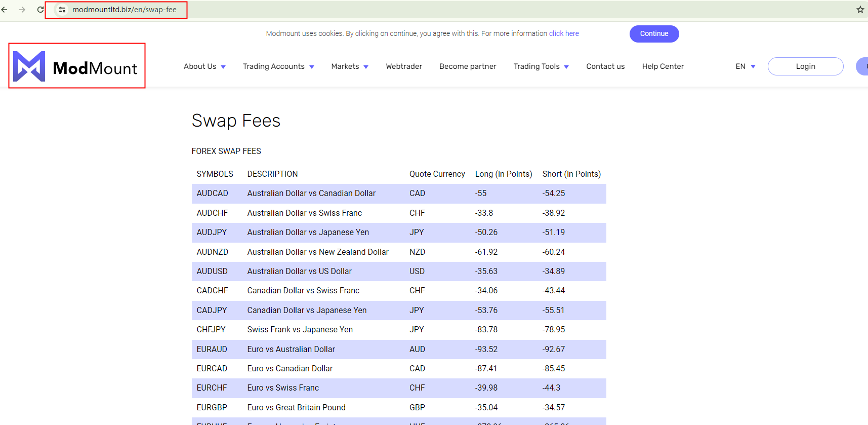868x425 pixels.
Task: Click the browser back arrow
Action: pos(5,10)
